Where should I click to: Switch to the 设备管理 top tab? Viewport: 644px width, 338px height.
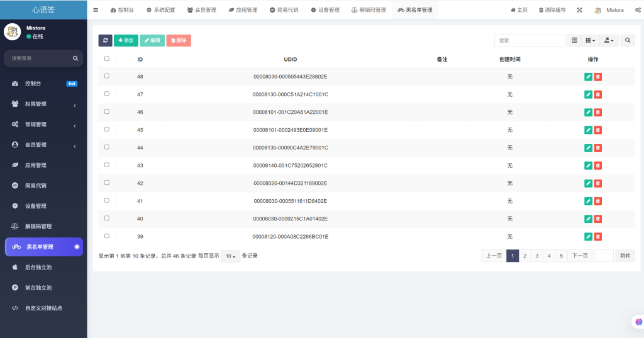click(325, 10)
